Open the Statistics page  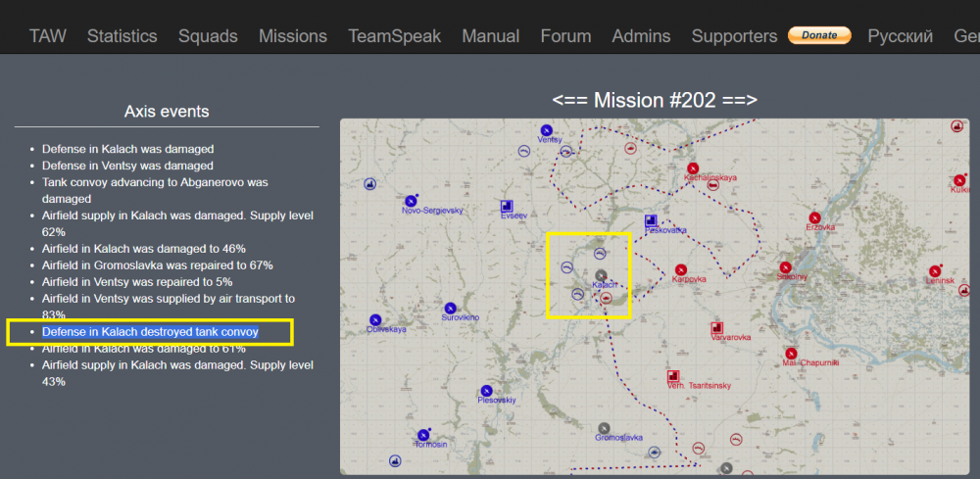[122, 36]
